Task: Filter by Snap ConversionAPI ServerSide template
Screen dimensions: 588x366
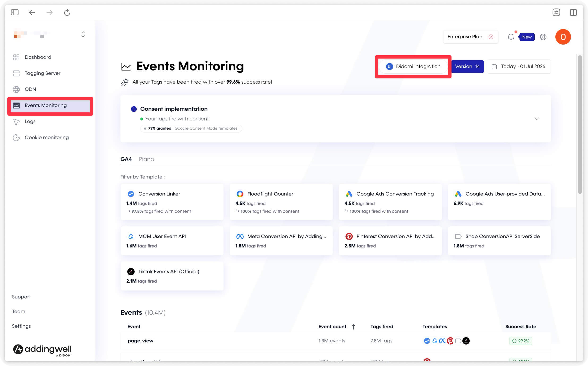Action: (499, 241)
